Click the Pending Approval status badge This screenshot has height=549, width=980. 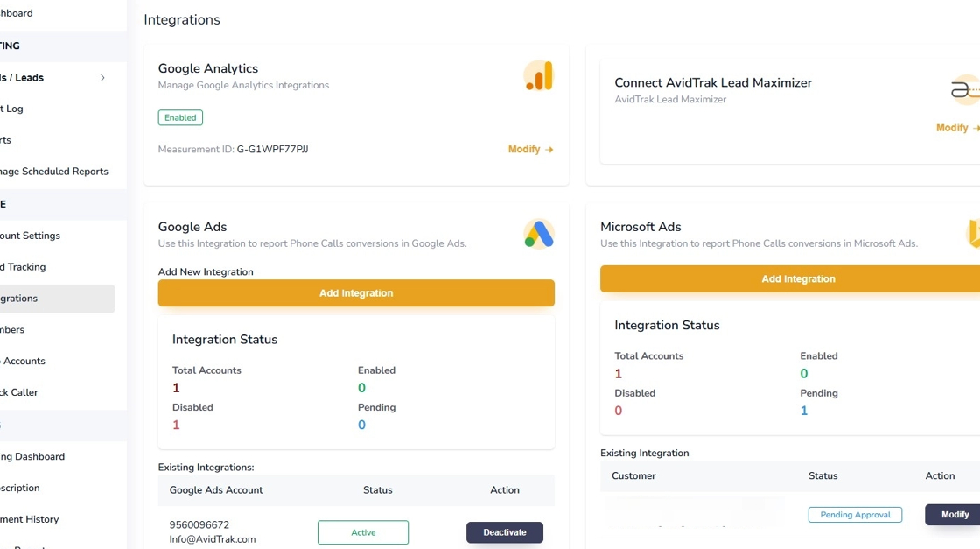pos(855,515)
